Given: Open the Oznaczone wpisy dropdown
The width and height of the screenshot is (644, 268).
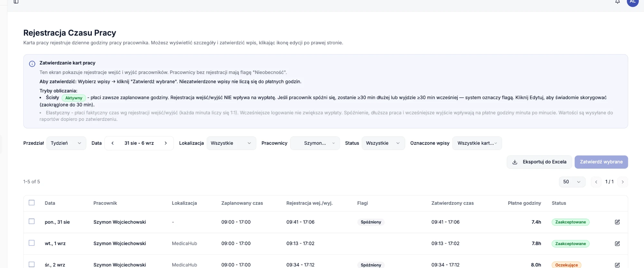Looking at the screenshot, I should 477,143.
